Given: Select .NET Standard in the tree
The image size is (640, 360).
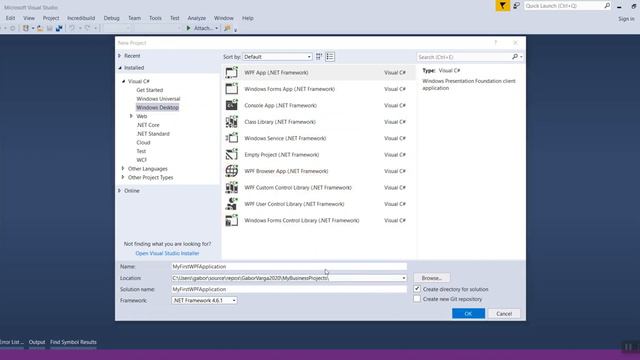Looking at the screenshot, I should coord(153,134).
